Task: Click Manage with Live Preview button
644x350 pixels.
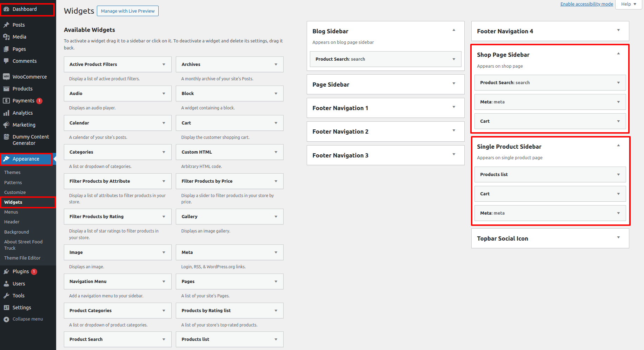Action: (128, 11)
